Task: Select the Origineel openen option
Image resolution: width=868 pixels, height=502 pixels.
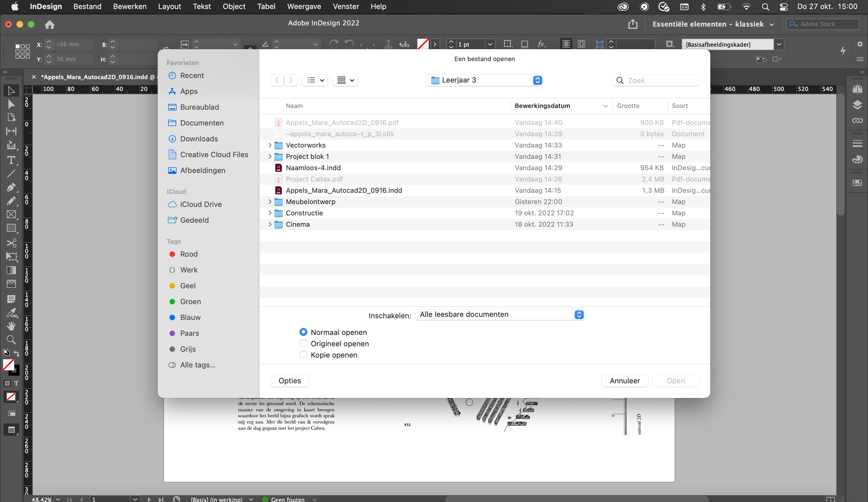Action: pyautogui.click(x=303, y=343)
